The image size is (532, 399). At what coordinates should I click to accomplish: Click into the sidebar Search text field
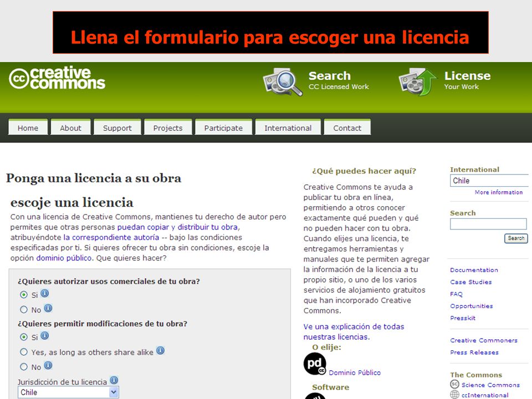(x=488, y=224)
